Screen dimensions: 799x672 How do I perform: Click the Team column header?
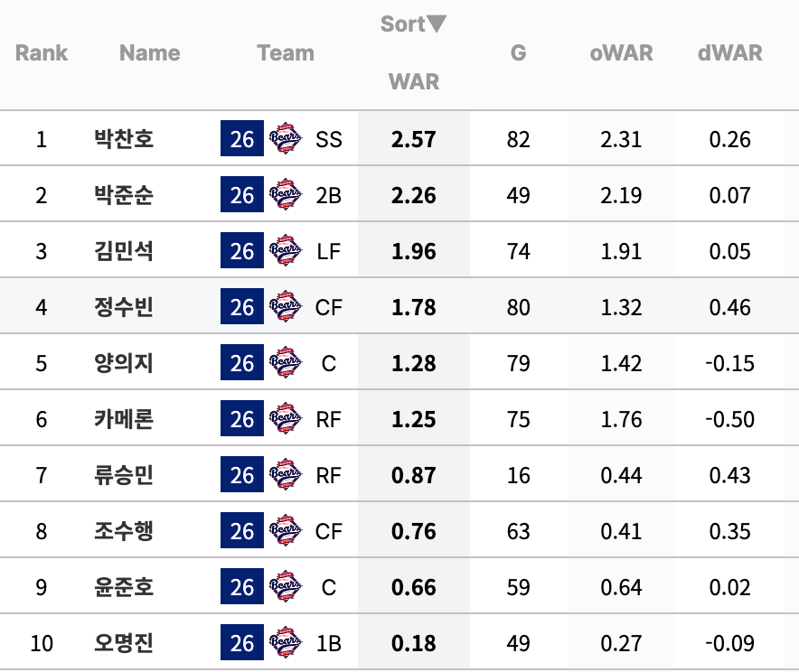(286, 53)
